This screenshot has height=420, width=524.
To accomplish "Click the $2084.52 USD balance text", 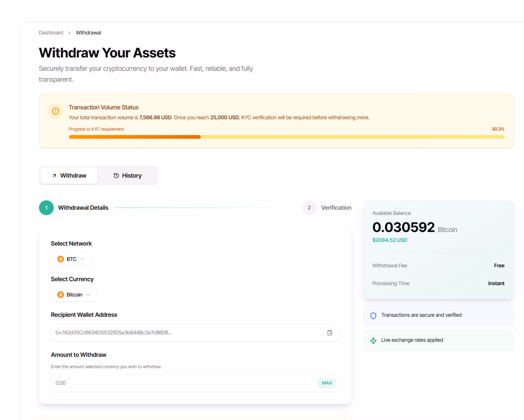I will [390, 240].
